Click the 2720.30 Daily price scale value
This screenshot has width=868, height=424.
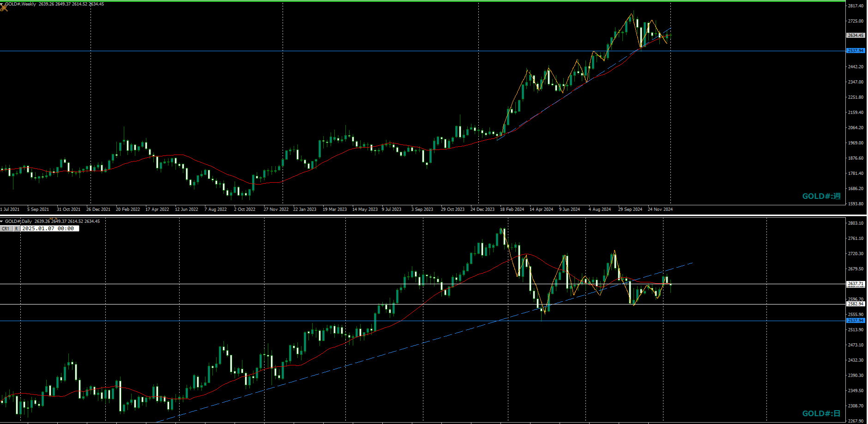pos(856,254)
